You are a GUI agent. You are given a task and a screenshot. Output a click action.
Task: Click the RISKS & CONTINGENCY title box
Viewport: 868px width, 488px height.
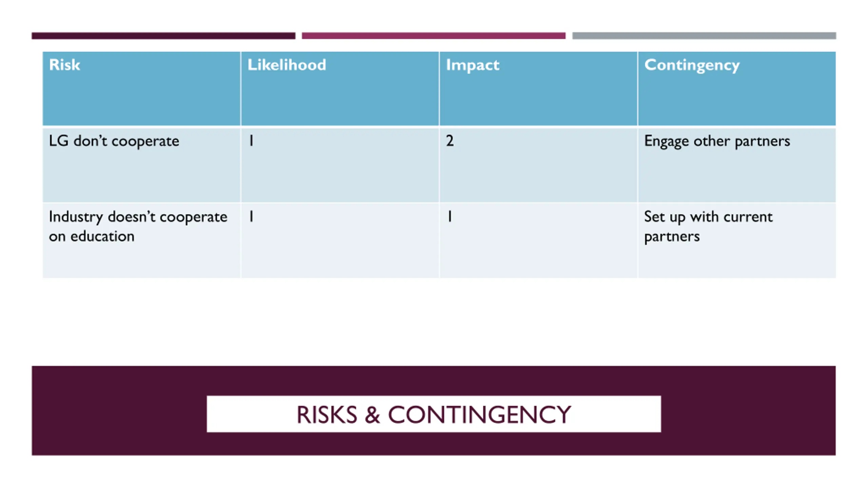pyautogui.click(x=434, y=414)
